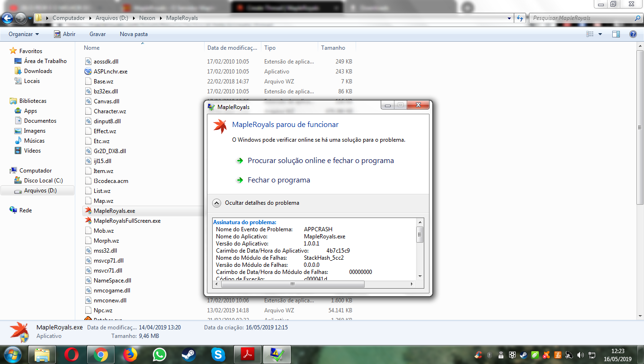Open the Windows Start menu orb
Viewport: 644px width, 364px height.
coord(12,355)
